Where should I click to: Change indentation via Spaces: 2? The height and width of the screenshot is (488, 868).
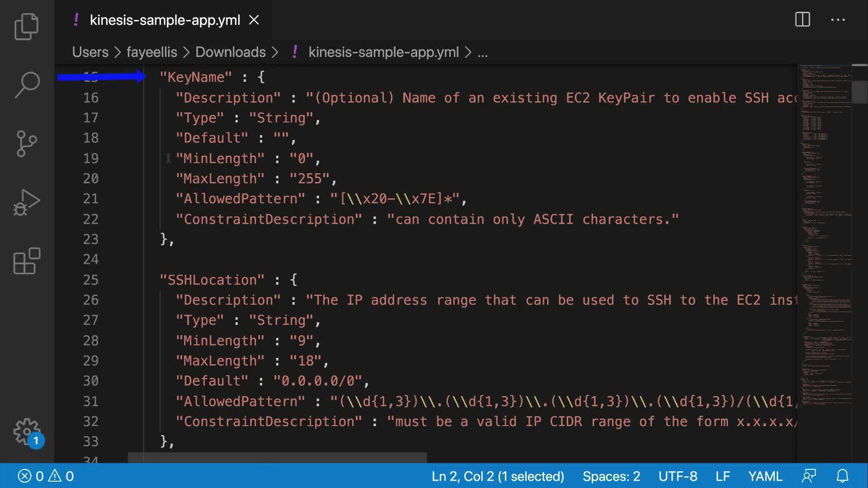coord(611,476)
